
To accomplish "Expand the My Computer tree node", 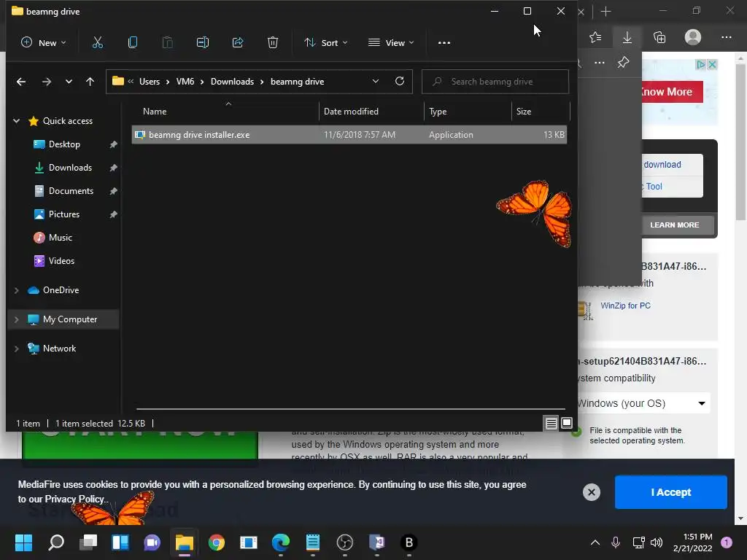I will [x=17, y=319].
